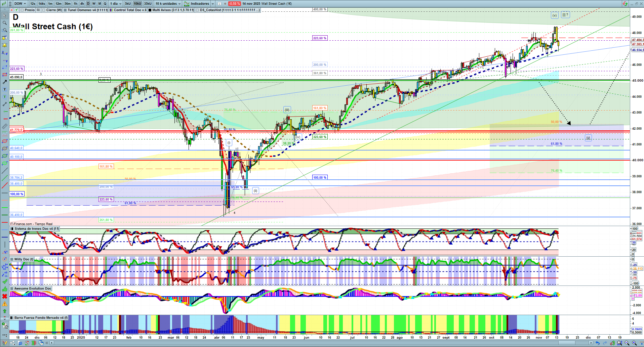
Task: Select the text box T tool
Action: 4,89
